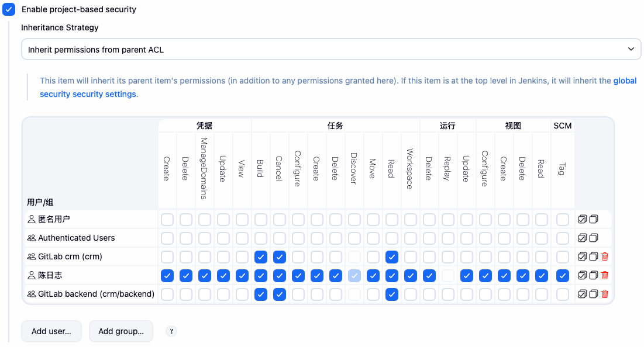
Task: Open the Inheritance Strategy dropdown
Action: (x=331, y=50)
